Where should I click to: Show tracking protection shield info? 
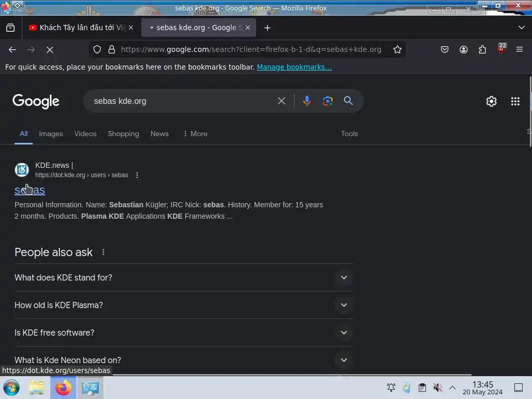97,49
